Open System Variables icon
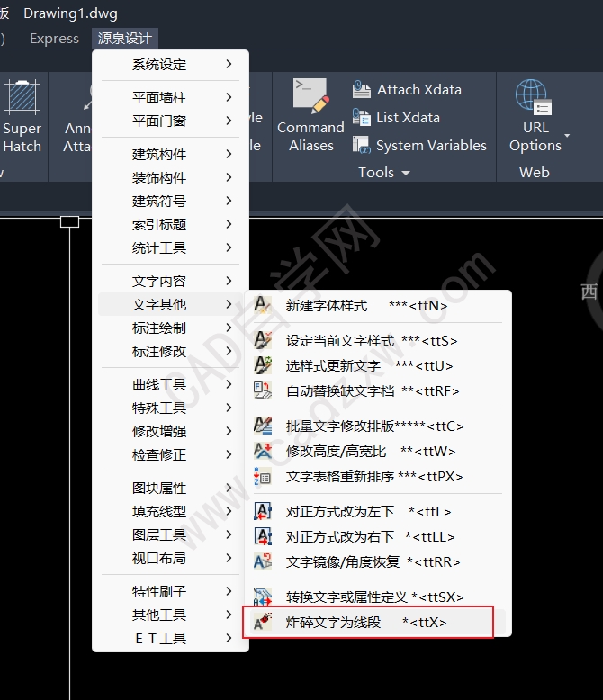603x700 pixels. click(x=362, y=145)
